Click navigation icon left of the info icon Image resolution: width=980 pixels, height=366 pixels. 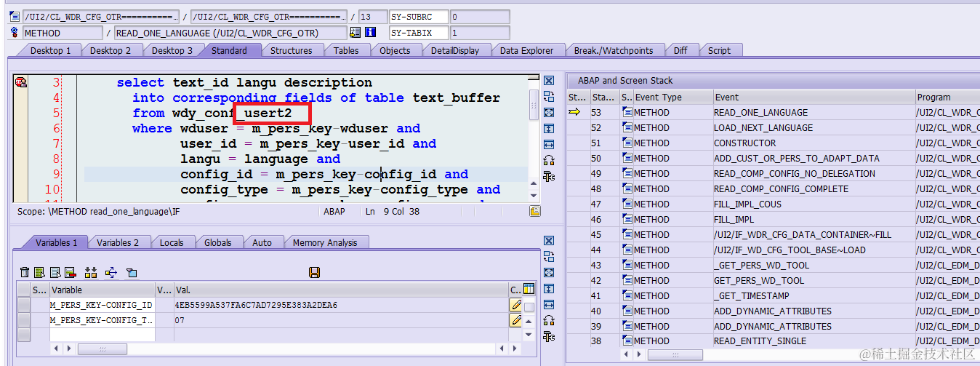click(x=356, y=33)
